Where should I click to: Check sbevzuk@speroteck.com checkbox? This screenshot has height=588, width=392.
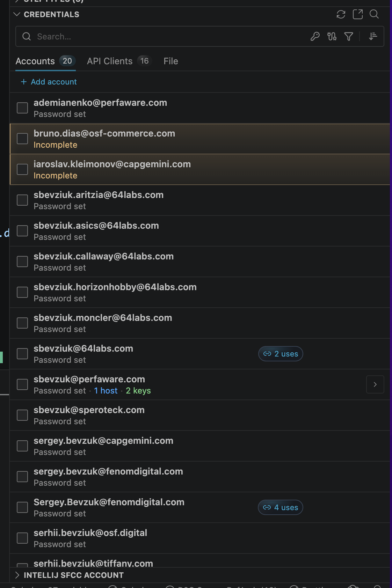[22, 415]
